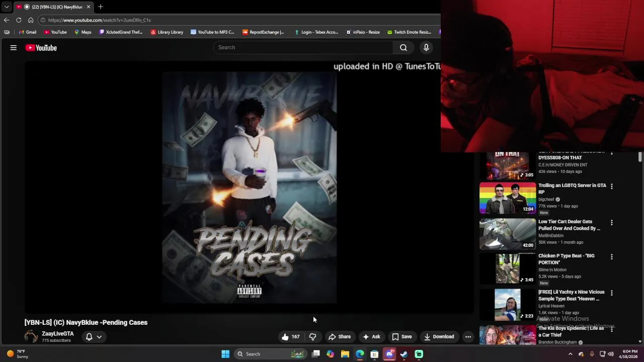644x362 pixels.
Task: Open XclutedGrand Theft bookmark
Action: click(x=121, y=32)
